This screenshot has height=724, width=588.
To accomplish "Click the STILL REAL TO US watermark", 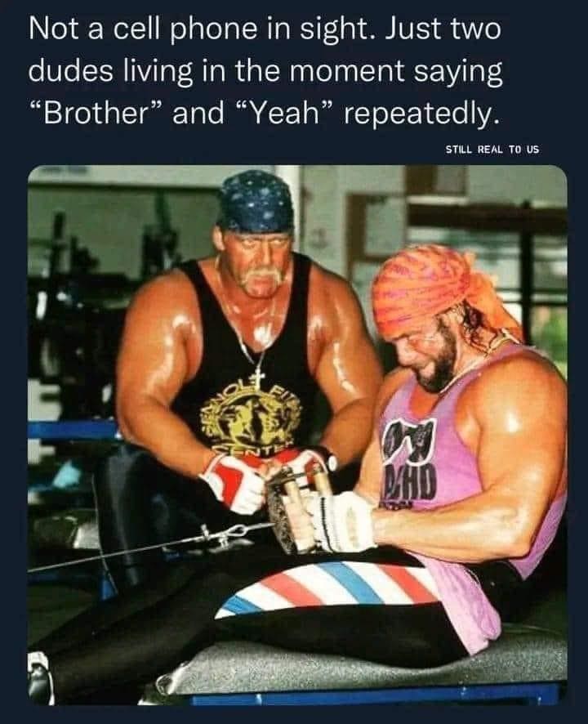I will click(492, 150).
